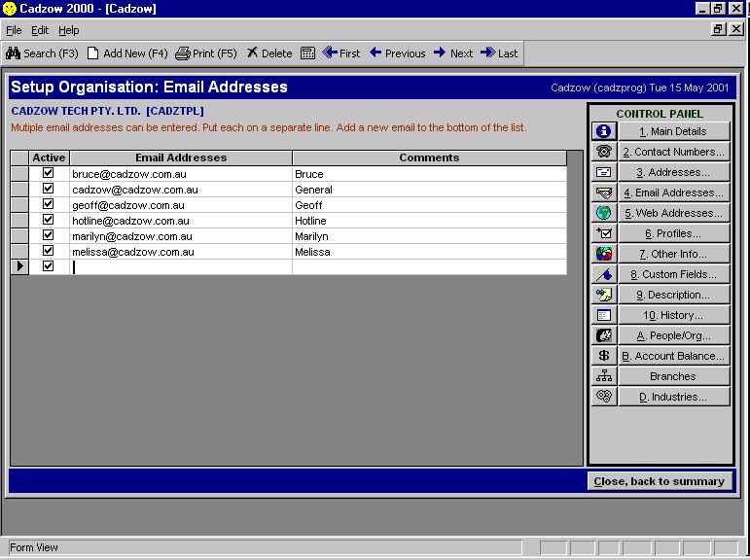Restore the inner Cadzow document window
Viewport: 750px width, 560px height.
718,29
